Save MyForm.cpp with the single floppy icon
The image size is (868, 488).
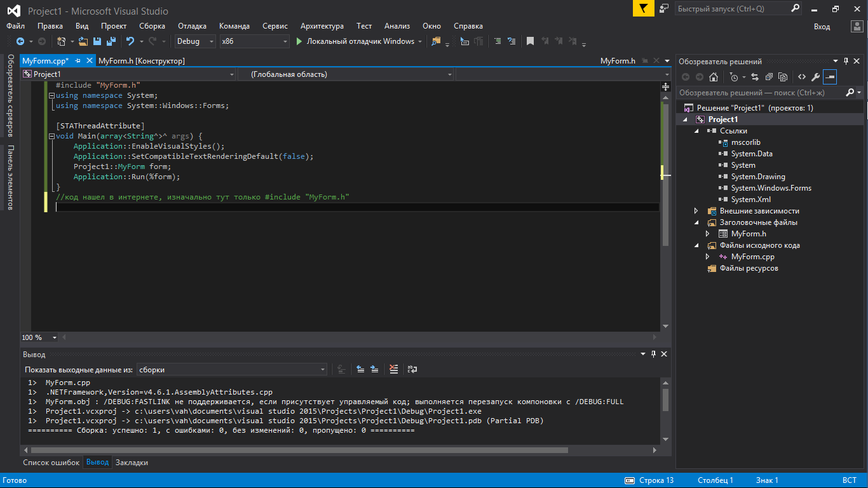click(97, 41)
